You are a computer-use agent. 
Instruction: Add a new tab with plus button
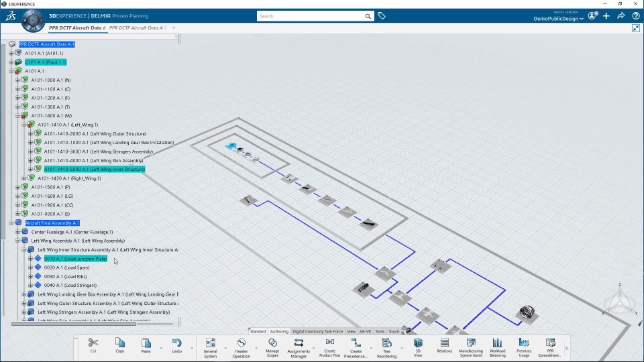174,28
